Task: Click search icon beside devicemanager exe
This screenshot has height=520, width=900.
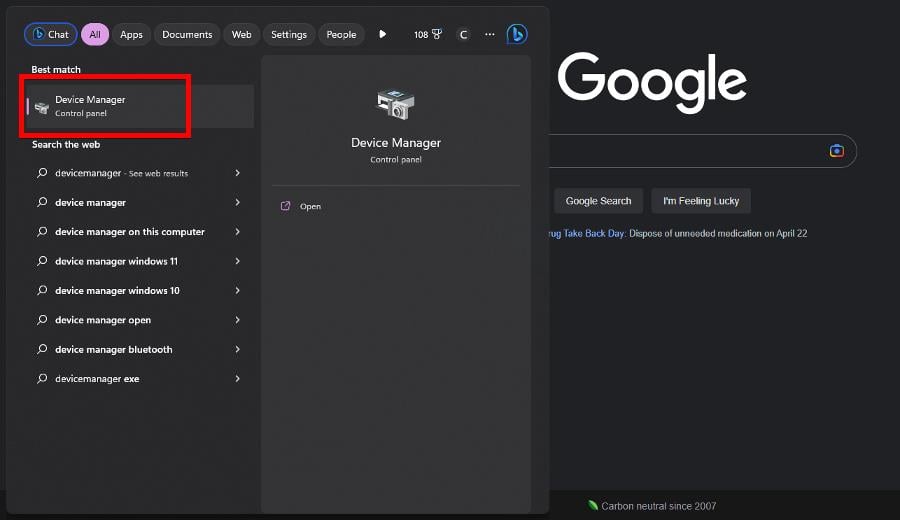Action: click(x=42, y=378)
